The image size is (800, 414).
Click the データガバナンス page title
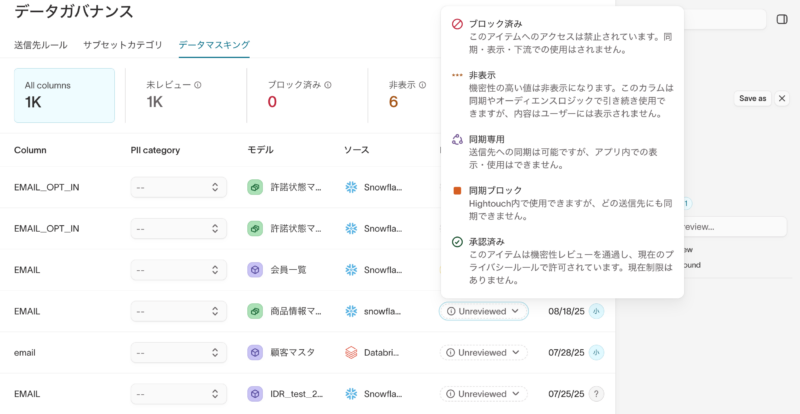(x=74, y=11)
